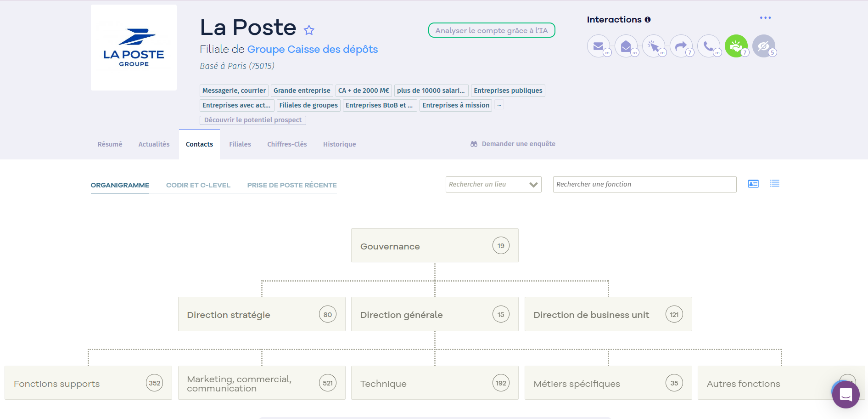
Task: Click the Interactions info icon
Action: pos(648,20)
